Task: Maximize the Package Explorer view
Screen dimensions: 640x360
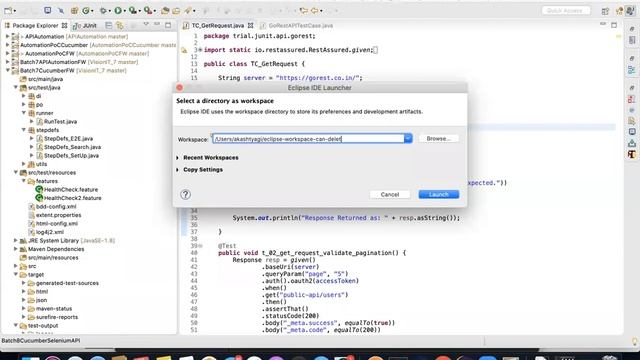Action: pyautogui.click(x=168, y=25)
